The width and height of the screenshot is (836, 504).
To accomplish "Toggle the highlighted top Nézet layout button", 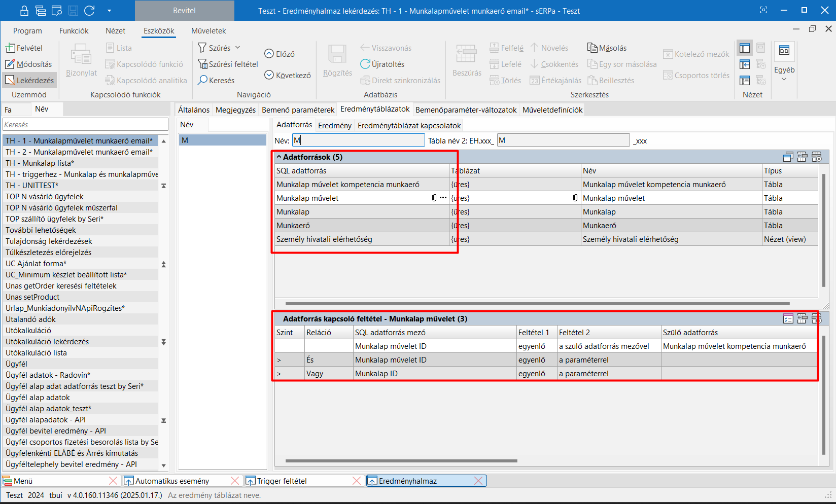I will [x=744, y=48].
